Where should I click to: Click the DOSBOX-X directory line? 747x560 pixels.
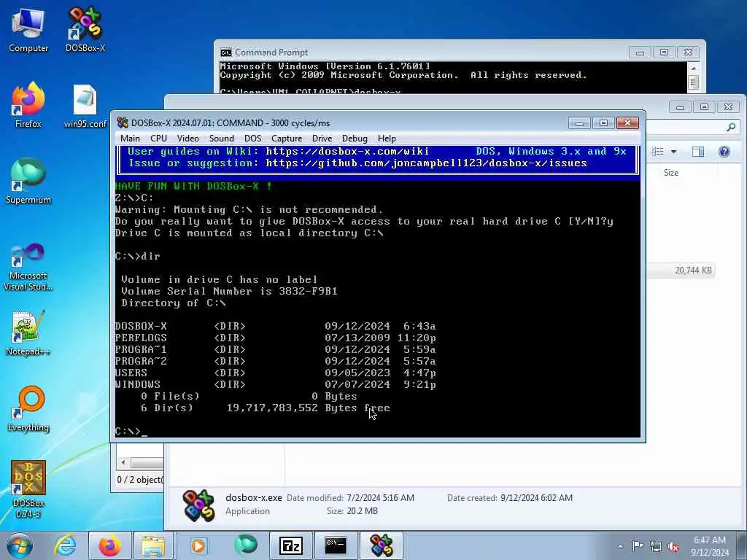275,326
